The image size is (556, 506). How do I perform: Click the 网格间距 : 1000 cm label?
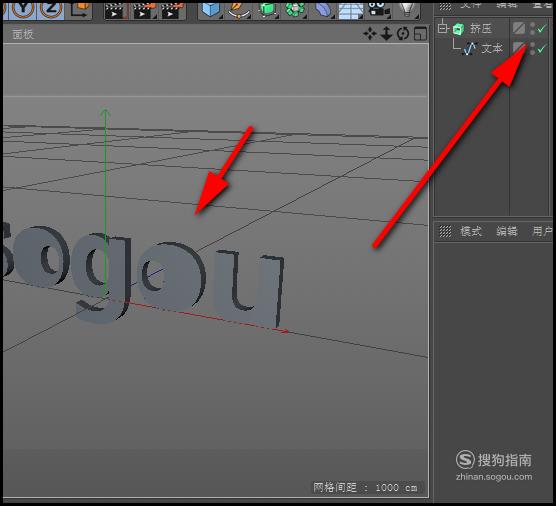365,488
